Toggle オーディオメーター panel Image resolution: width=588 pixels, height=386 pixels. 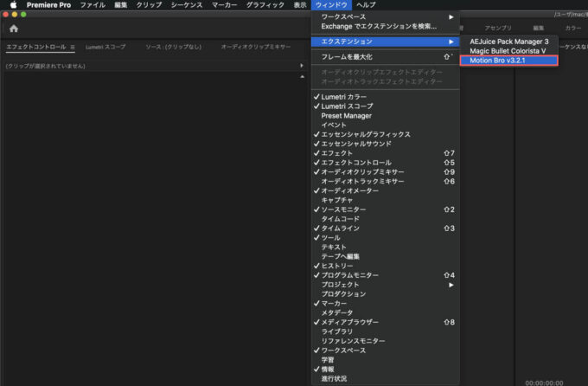click(385, 190)
